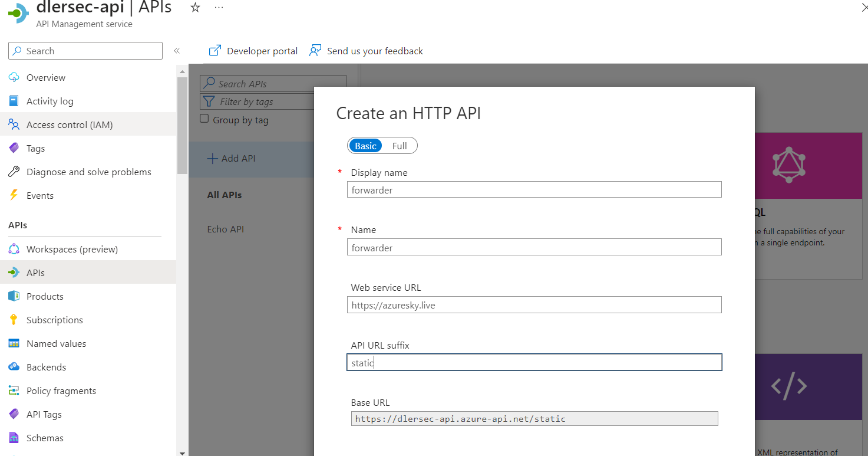Click the Display name input field
Image resolution: width=868 pixels, height=456 pixels.
[534, 189]
